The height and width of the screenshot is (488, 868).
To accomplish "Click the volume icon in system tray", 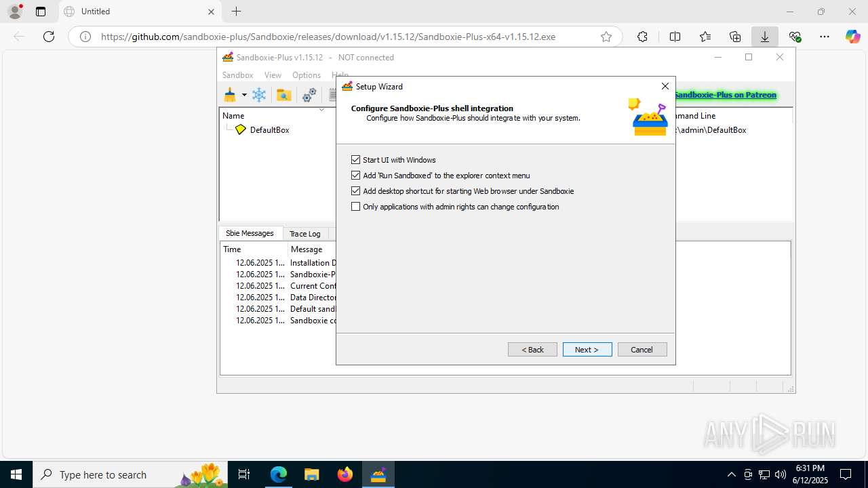I will pos(781,474).
